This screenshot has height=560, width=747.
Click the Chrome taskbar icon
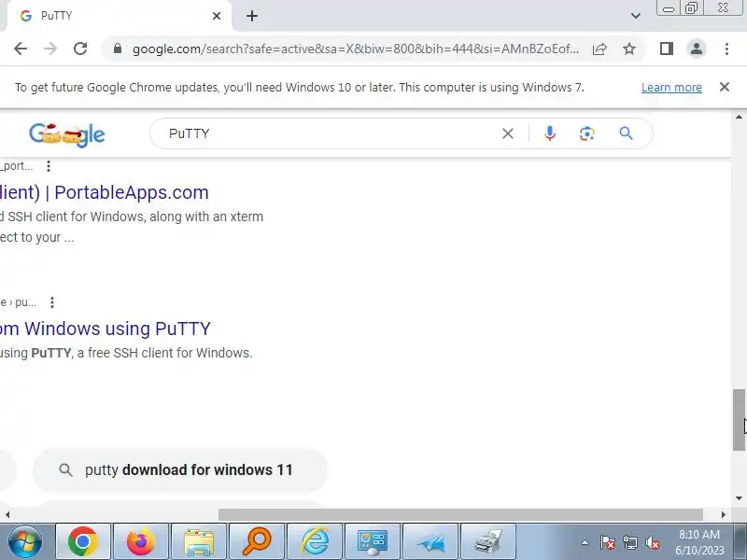point(83,542)
